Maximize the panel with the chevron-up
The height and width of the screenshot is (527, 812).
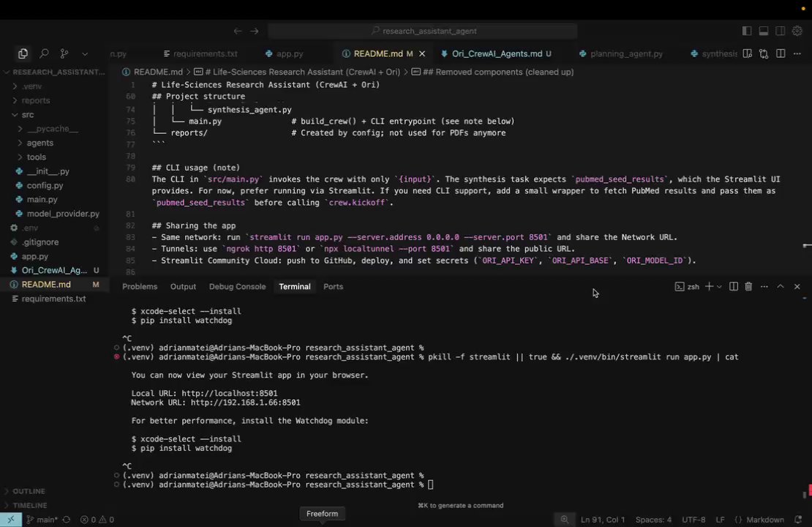click(781, 287)
